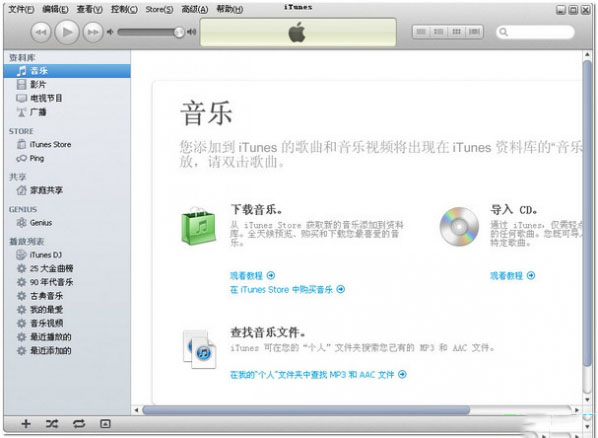Viewport: 598px width, 438px height.
Task: Open the 编辑(E) menu
Action: pos(55,9)
